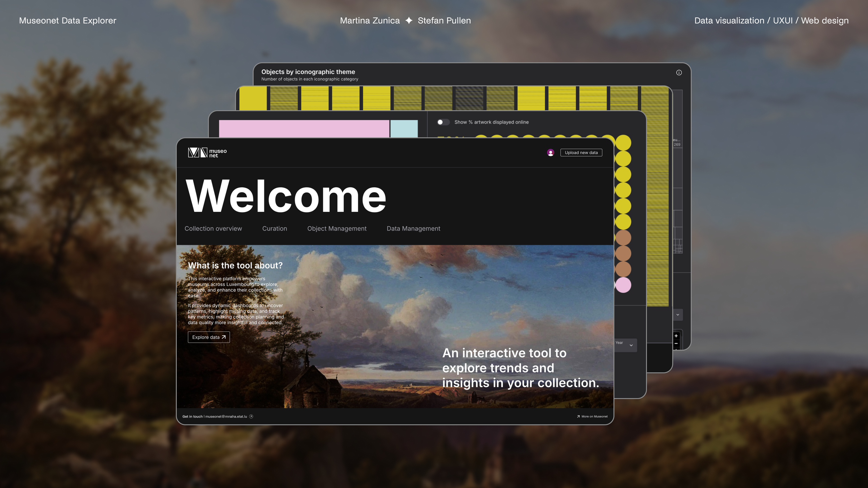
Task: Click the info icon on iconographic theme panel
Action: point(679,73)
